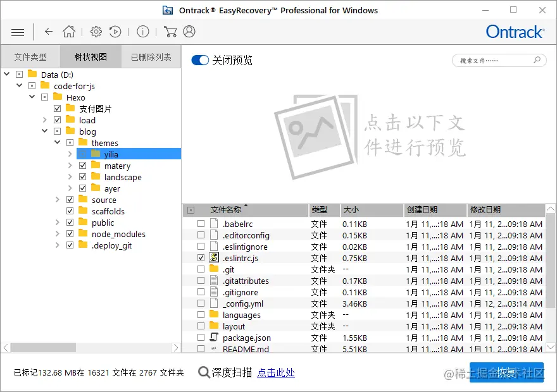
Task: Click the search magnifier icon
Action: 537,60
